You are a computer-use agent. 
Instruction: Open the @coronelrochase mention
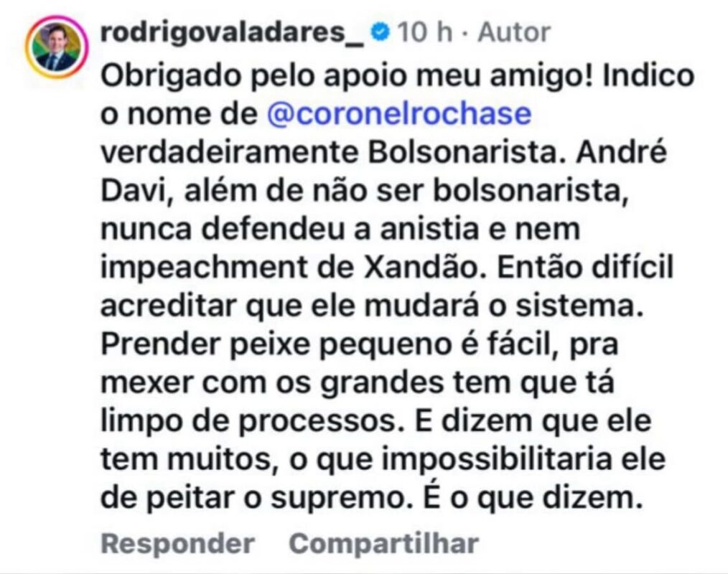click(x=399, y=113)
